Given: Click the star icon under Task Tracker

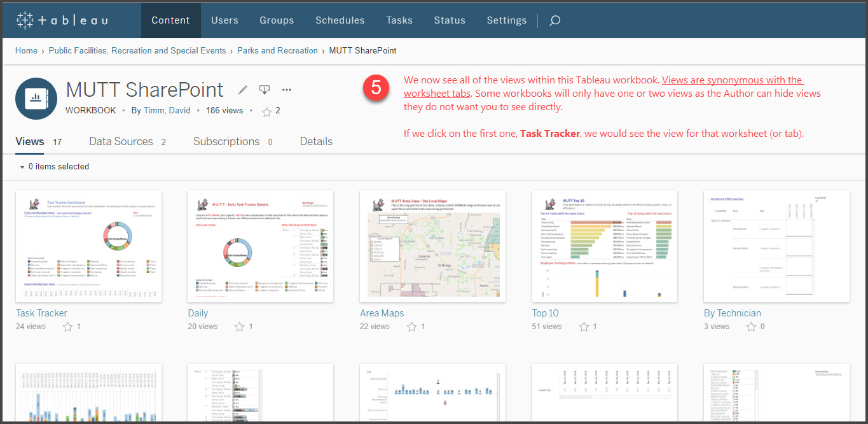Looking at the screenshot, I should point(68,327).
